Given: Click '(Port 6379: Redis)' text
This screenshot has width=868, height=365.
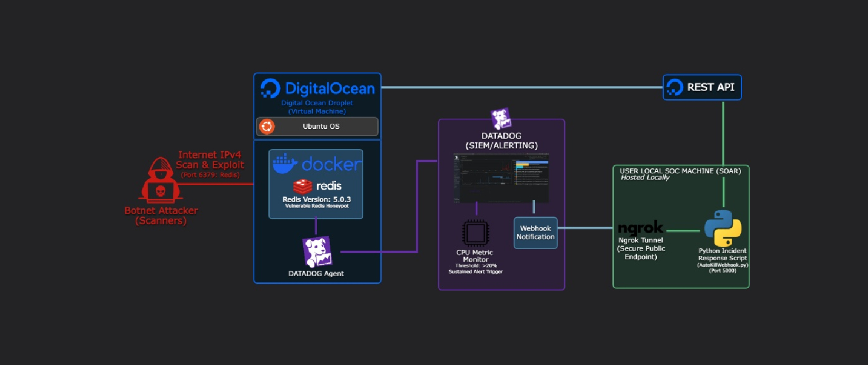Looking at the screenshot, I should [210, 175].
